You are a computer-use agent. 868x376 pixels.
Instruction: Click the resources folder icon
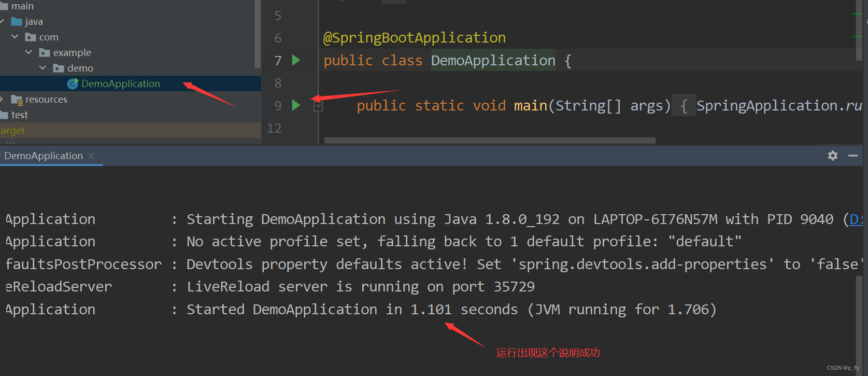point(17,100)
